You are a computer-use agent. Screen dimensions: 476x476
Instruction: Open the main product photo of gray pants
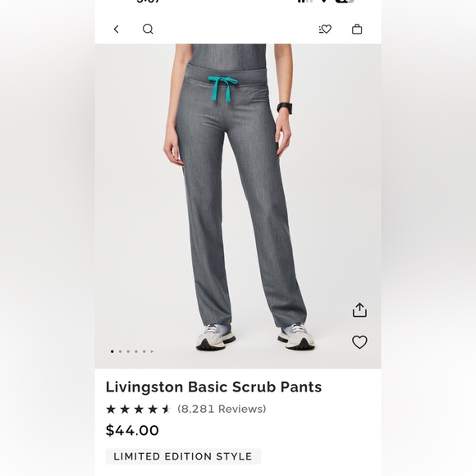[238, 206]
